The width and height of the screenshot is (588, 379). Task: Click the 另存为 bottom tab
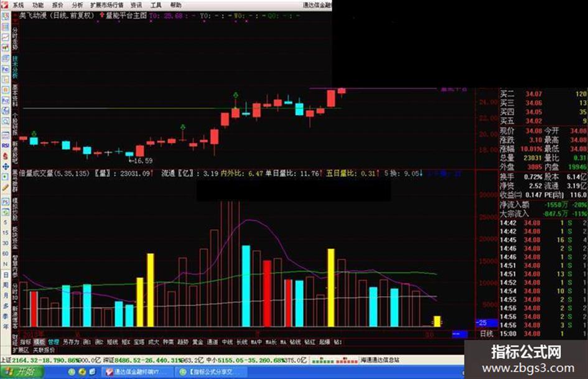tap(71, 342)
